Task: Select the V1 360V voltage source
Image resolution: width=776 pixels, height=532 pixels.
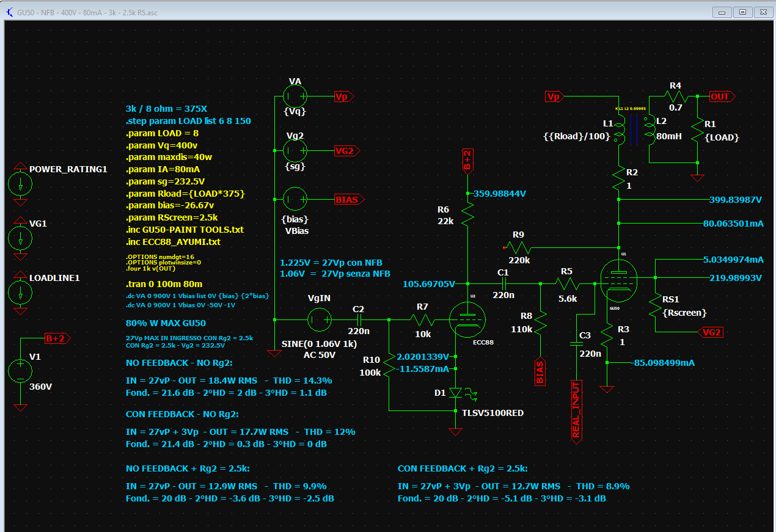Action: [20, 371]
